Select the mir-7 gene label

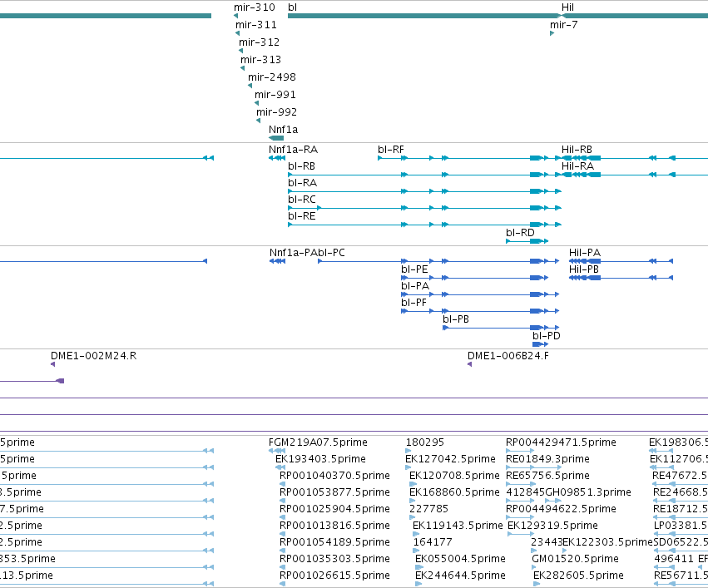[563, 25]
